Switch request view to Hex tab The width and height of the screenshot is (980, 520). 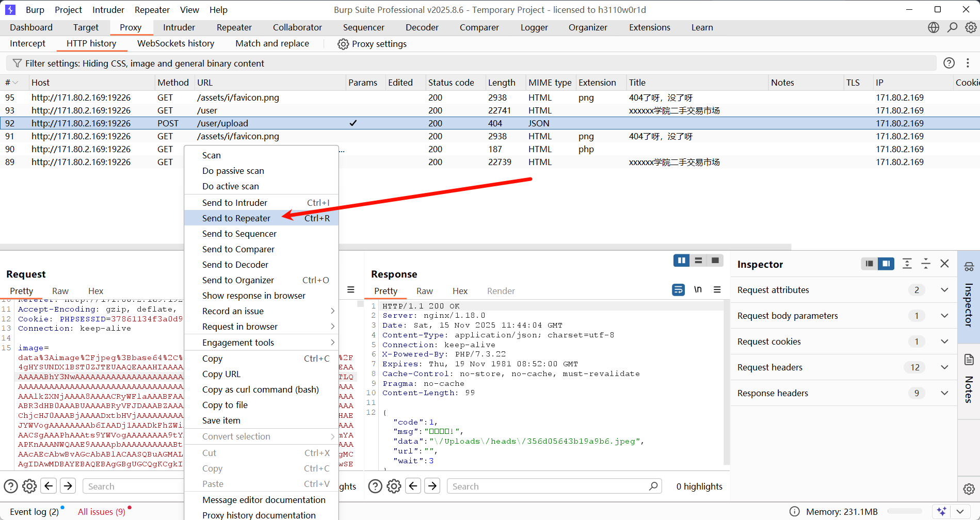(95, 291)
